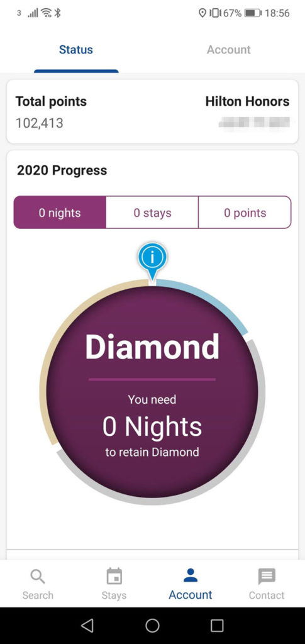The width and height of the screenshot is (305, 644).
Task: Switch to the Status tab
Action: click(76, 50)
